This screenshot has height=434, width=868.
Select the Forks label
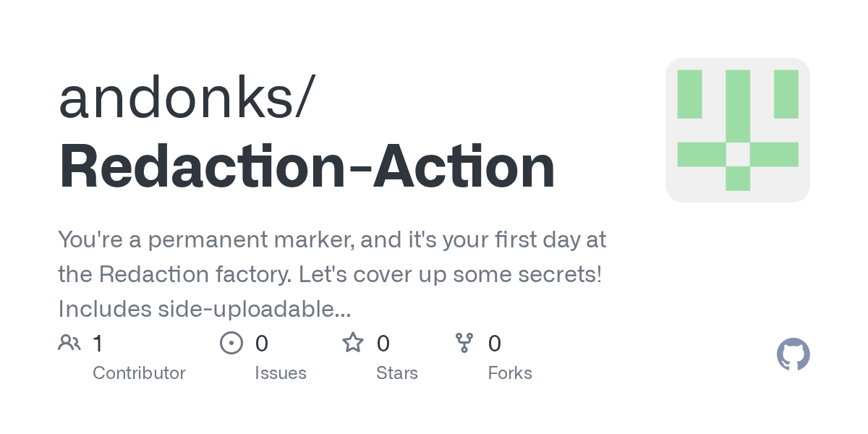[510, 373]
